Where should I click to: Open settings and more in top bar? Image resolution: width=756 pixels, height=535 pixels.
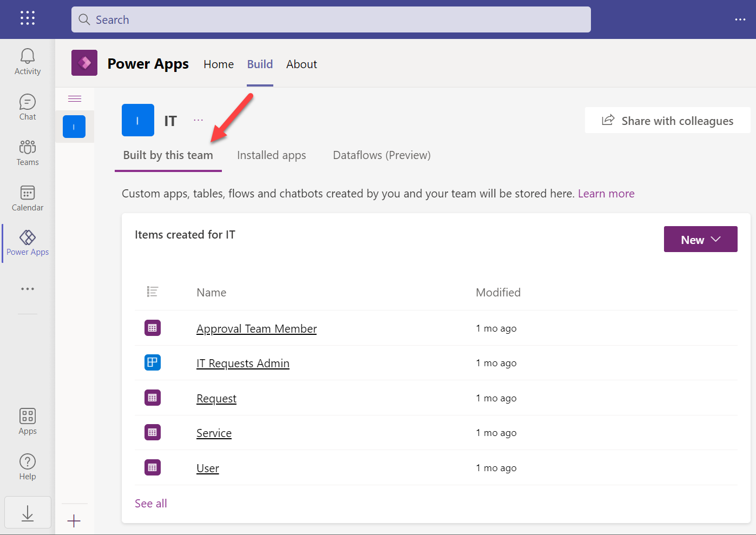click(740, 19)
